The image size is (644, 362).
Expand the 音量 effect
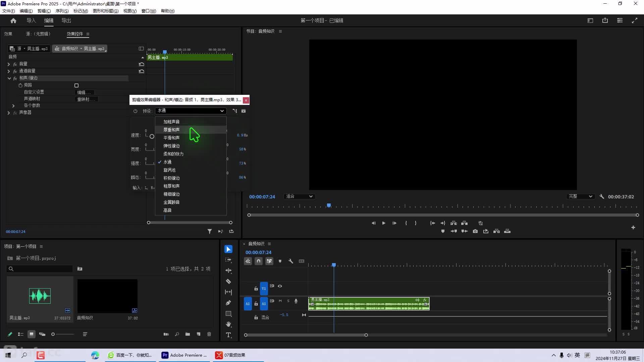pos(9,64)
